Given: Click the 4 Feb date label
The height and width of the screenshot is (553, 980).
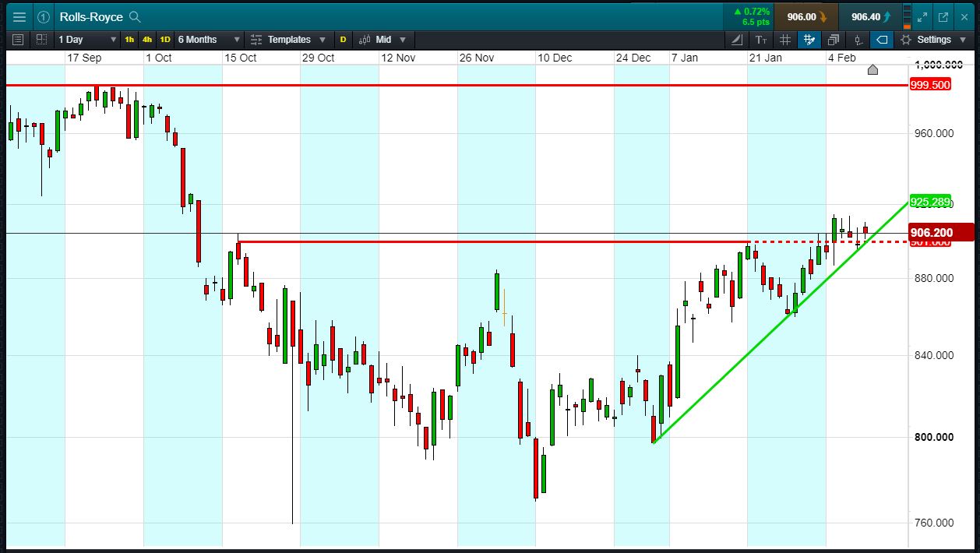Looking at the screenshot, I should pyautogui.click(x=842, y=58).
